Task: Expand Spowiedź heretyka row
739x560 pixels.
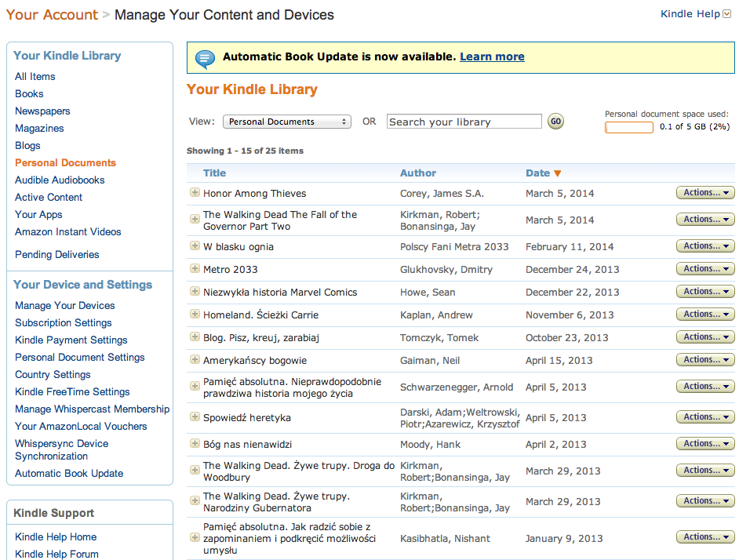Action: tap(195, 416)
